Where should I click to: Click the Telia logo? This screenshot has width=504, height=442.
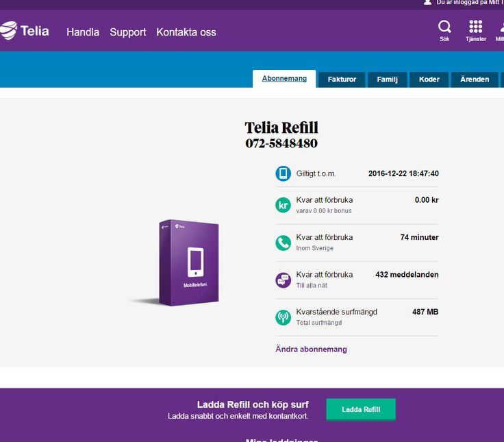[x=25, y=31]
